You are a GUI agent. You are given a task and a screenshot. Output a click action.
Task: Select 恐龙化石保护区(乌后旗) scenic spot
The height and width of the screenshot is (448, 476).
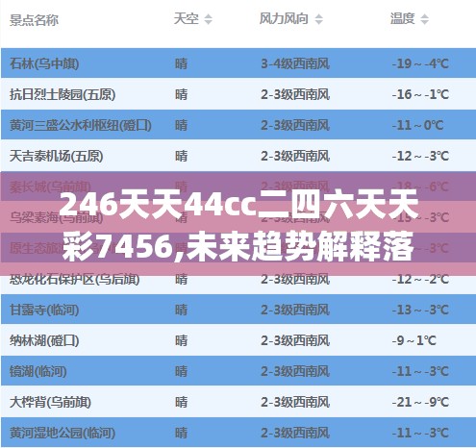(x=75, y=279)
